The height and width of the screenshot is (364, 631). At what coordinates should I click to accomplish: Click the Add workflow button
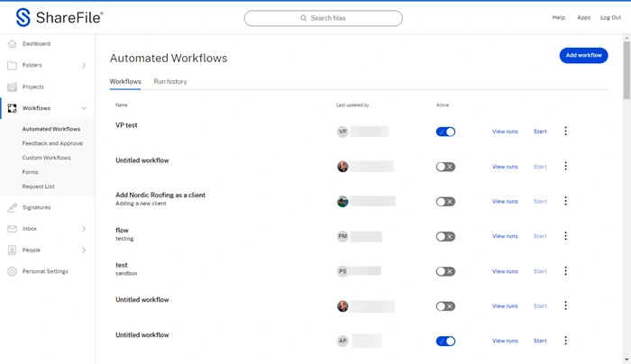[x=583, y=55]
